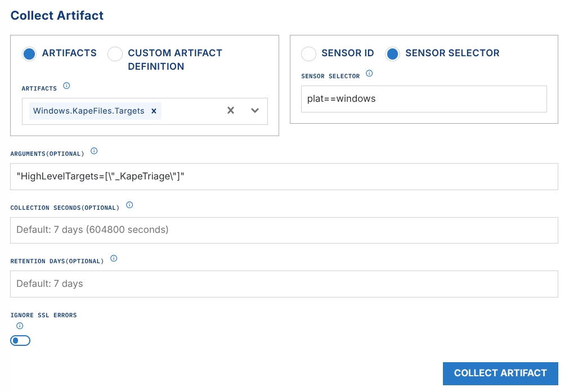Click info icon under Ignore SSL Errors

coord(20,326)
